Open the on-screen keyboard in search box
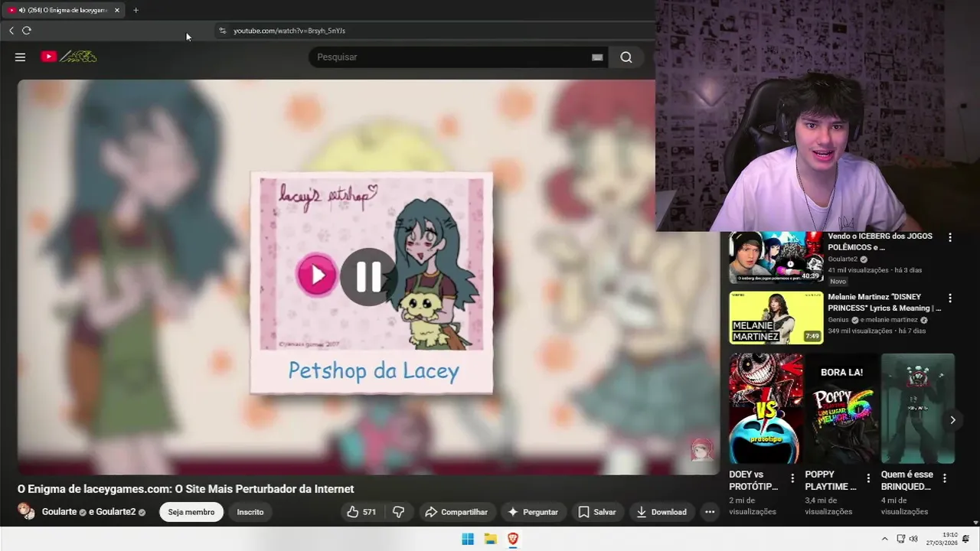Screen dimensions: 980x551 click(x=597, y=57)
